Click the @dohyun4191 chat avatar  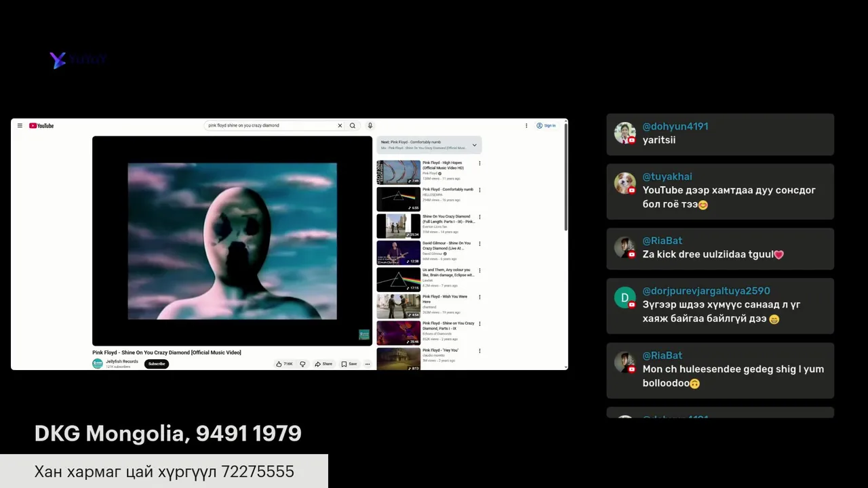click(x=625, y=133)
